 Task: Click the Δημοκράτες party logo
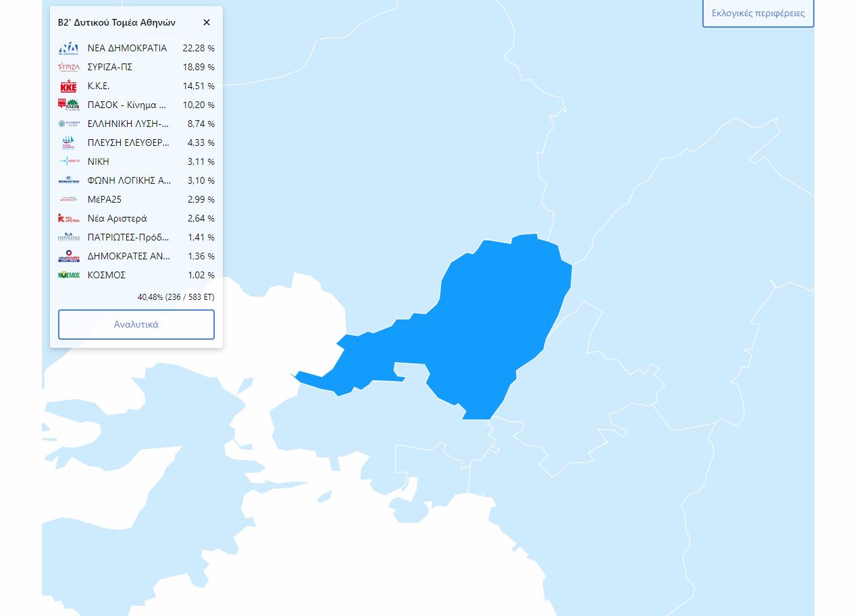pyautogui.click(x=69, y=257)
